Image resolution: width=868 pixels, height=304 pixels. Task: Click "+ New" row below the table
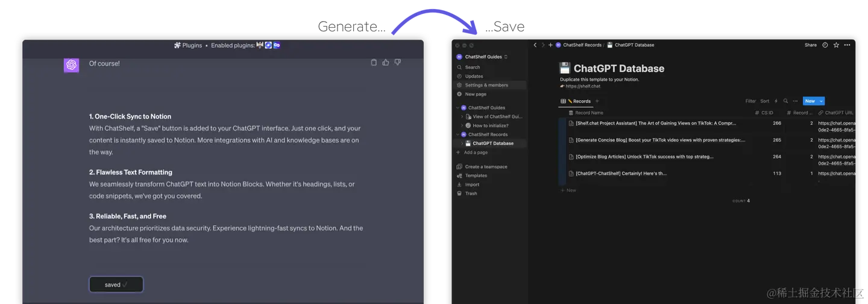coord(568,190)
